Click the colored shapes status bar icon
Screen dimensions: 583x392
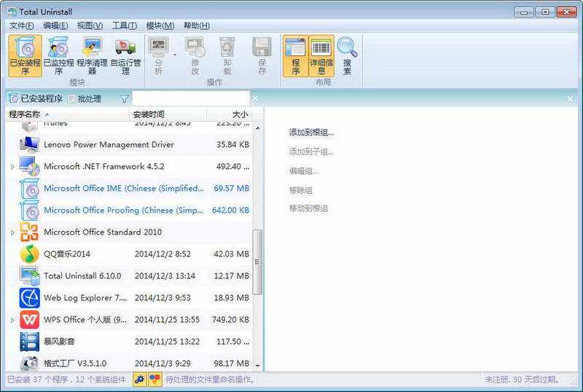pyautogui.click(x=154, y=380)
